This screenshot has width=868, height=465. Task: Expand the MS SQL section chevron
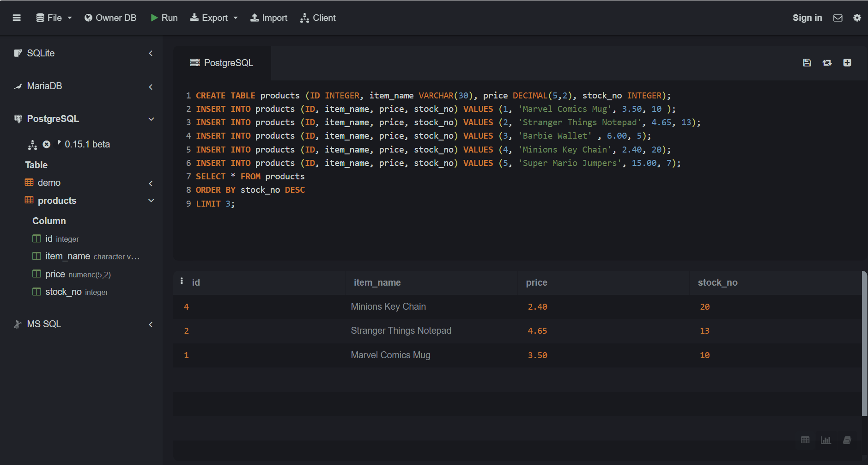point(151,324)
